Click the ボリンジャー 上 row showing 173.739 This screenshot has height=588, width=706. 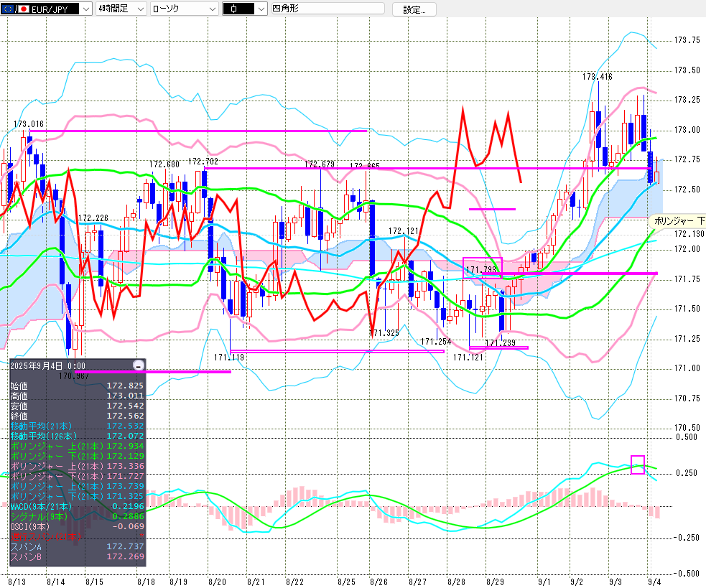pos(78,486)
